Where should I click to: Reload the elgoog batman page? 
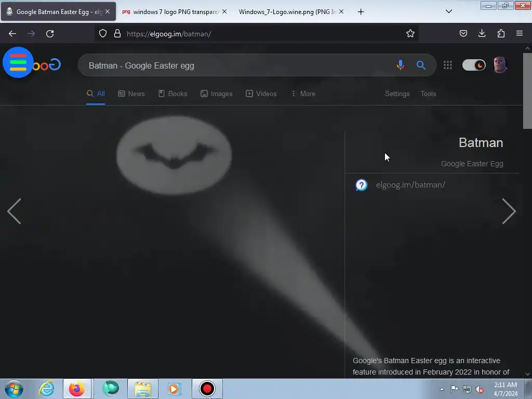click(50, 34)
